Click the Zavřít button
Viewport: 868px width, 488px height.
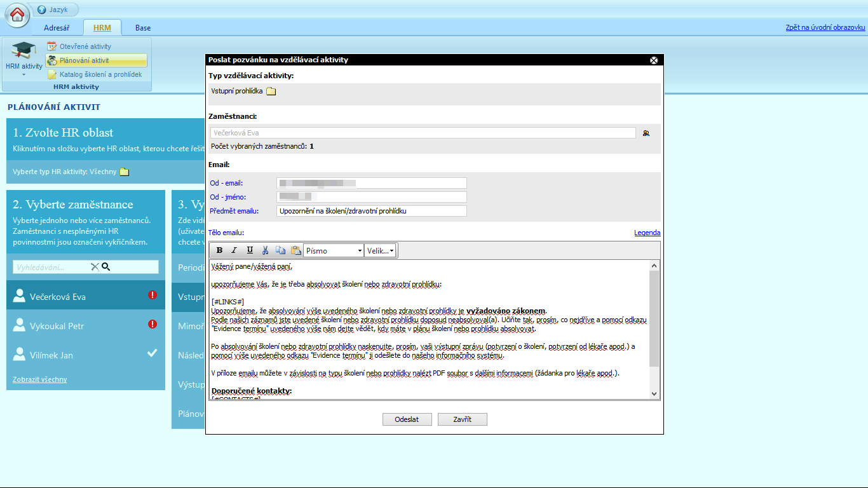[462, 419]
